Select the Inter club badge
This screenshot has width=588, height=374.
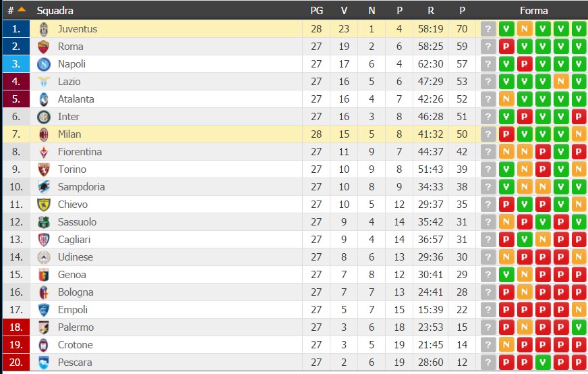44,117
